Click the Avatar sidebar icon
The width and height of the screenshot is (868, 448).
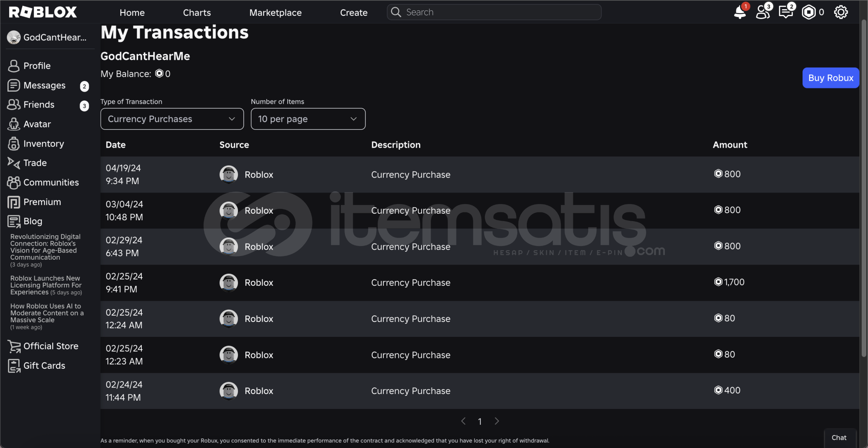[14, 124]
